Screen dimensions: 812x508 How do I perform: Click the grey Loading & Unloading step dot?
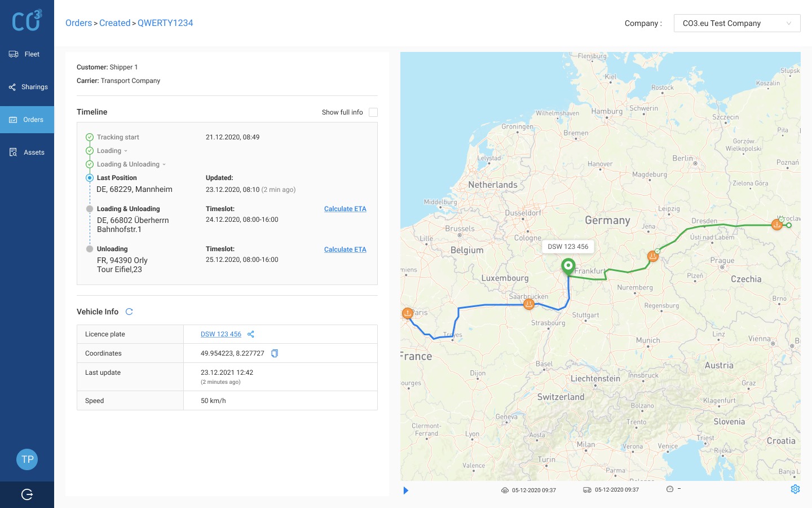click(x=90, y=209)
